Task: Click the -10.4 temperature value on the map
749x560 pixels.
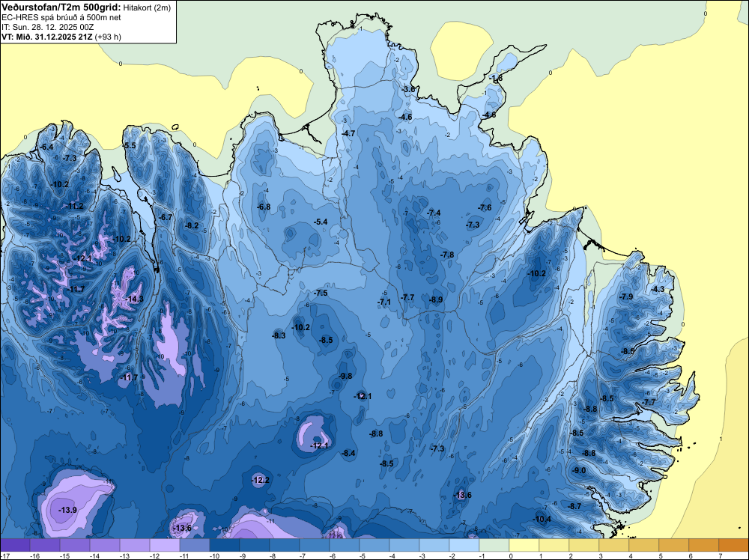Action: pyautogui.click(x=542, y=519)
